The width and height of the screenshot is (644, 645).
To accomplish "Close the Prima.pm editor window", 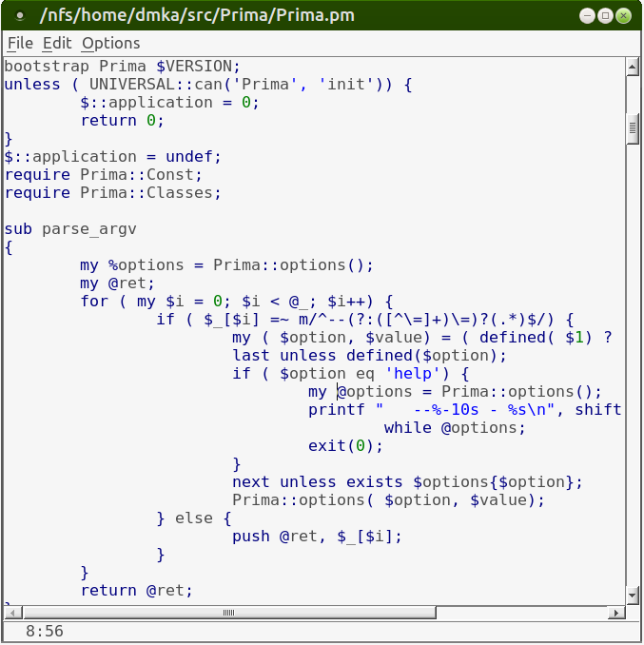I will pos(623,15).
